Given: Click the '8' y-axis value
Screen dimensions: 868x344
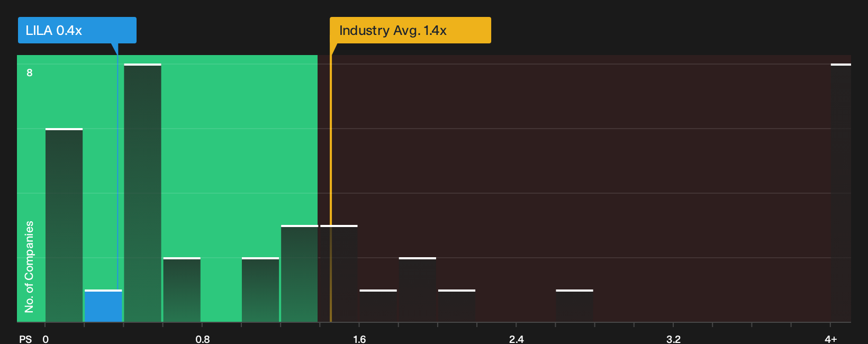Looking at the screenshot, I should click(30, 73).
